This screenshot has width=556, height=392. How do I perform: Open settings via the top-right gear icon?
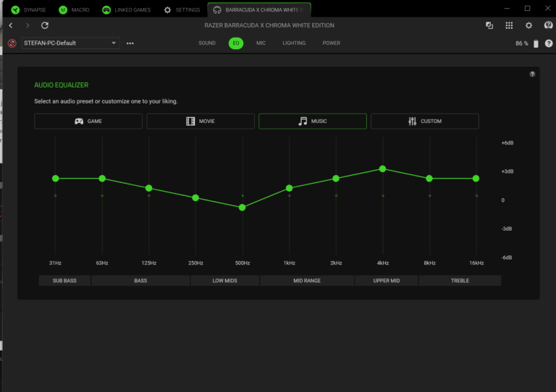click(x=528, y=25)
